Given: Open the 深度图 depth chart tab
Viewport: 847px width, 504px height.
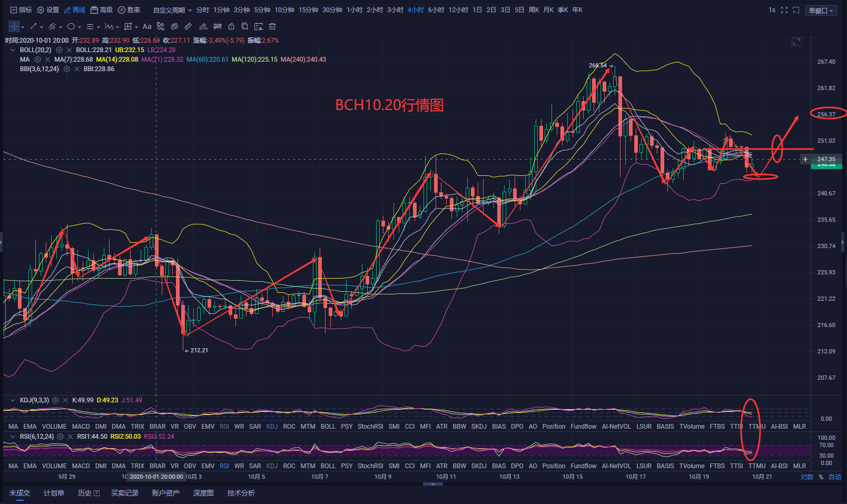Looking at the screenshot, I should [203, 493].
